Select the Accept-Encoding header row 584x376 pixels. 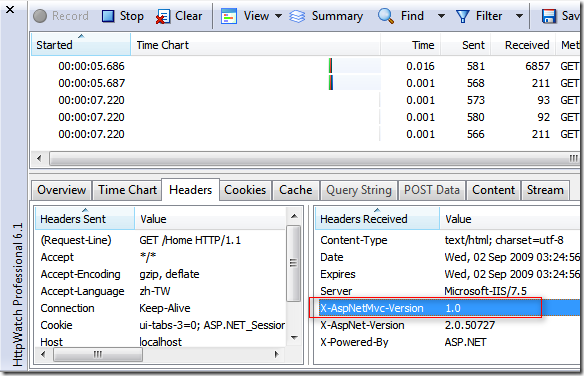click(161, 274)
